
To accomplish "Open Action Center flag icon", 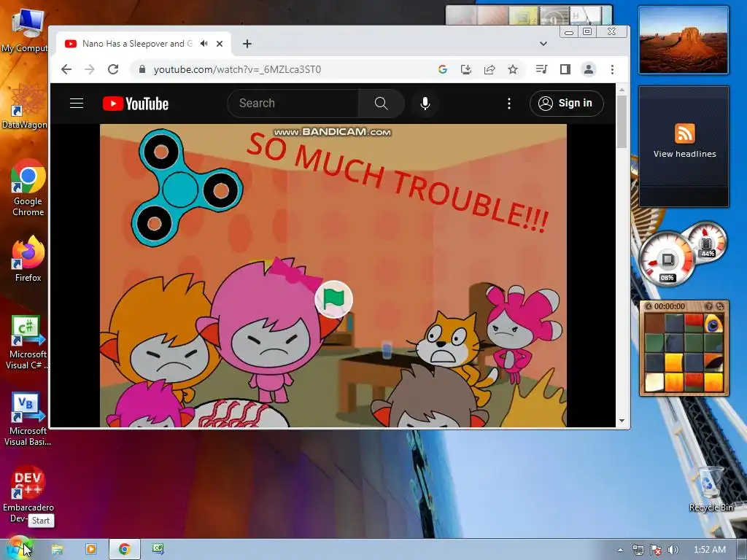I will click(656, 550).
